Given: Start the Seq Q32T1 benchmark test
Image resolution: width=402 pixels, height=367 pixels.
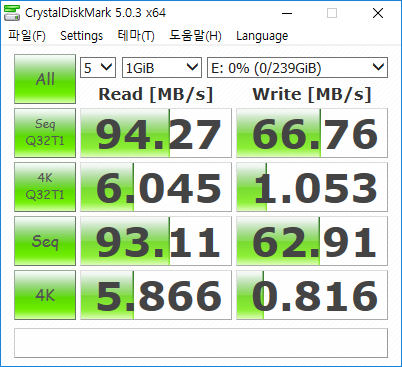Looking at the screenshot, I should [45, 133].
